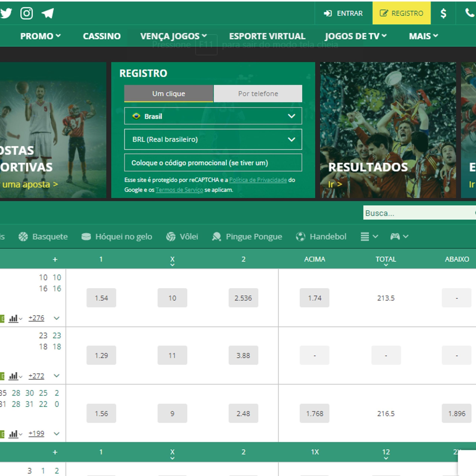Select draw odds 11

(172, 355)
